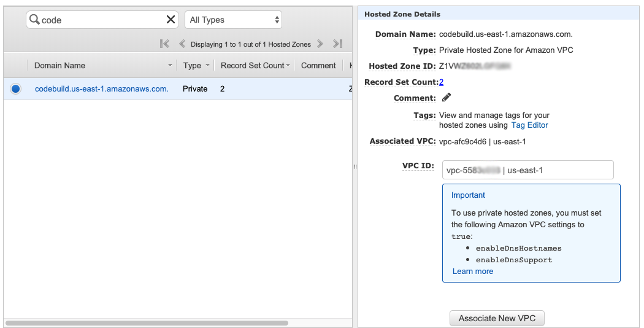Screen dimensions: 644x328
Task: Sort by Record Set Count column
Action: pos(252,66)
